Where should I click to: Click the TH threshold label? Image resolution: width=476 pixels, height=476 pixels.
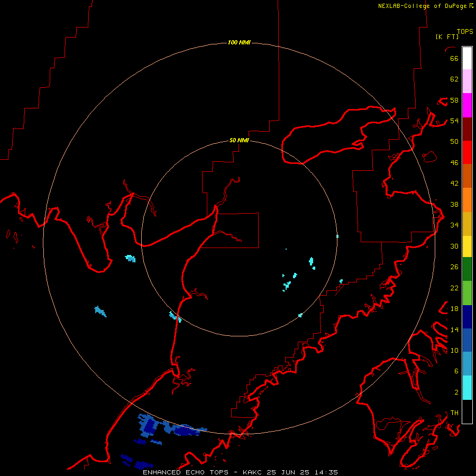tap(454, 413)
